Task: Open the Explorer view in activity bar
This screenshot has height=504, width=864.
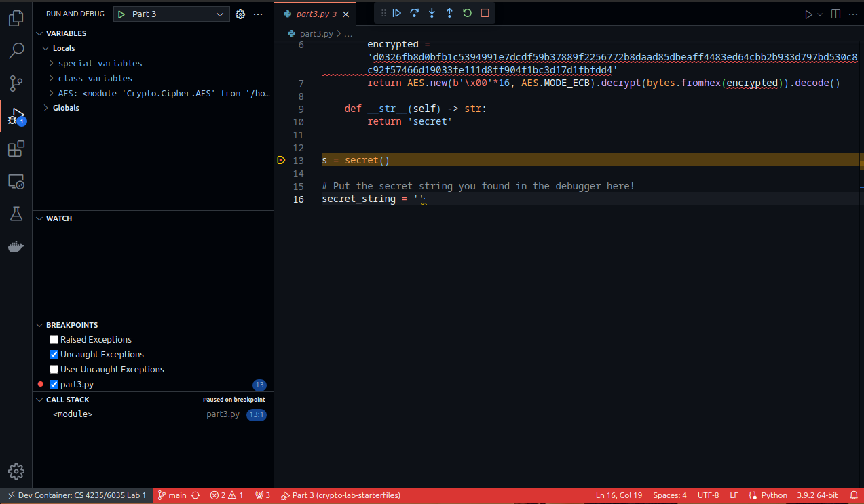Action: (x=16, y=18)
